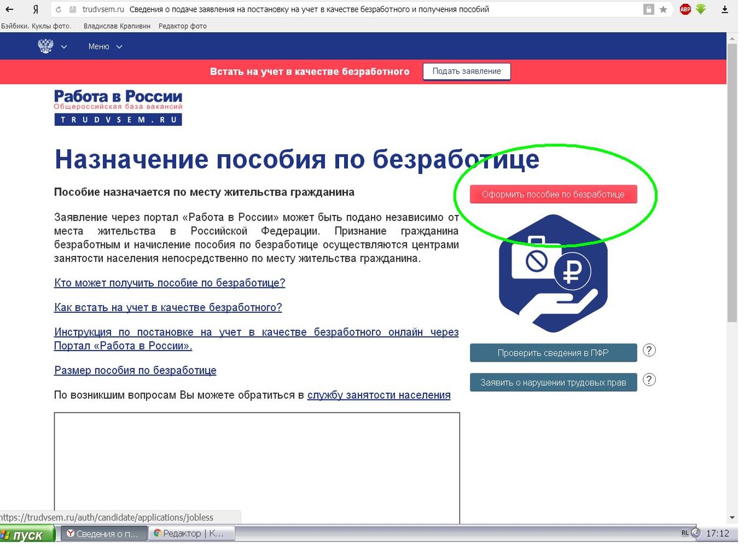Open the ABP Adblock Plus extension icon

point(685,9)
